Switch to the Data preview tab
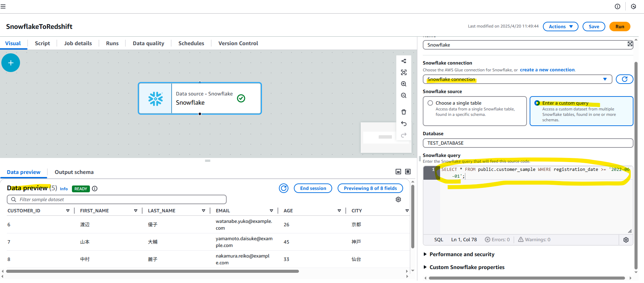The height and width of the screenshot is (283, 644). pos(23,172)
